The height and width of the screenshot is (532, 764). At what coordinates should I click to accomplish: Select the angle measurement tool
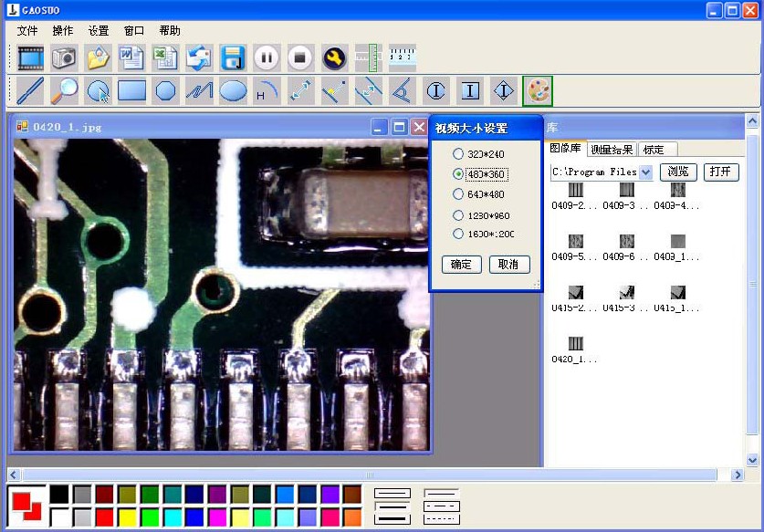click(403, 90)
